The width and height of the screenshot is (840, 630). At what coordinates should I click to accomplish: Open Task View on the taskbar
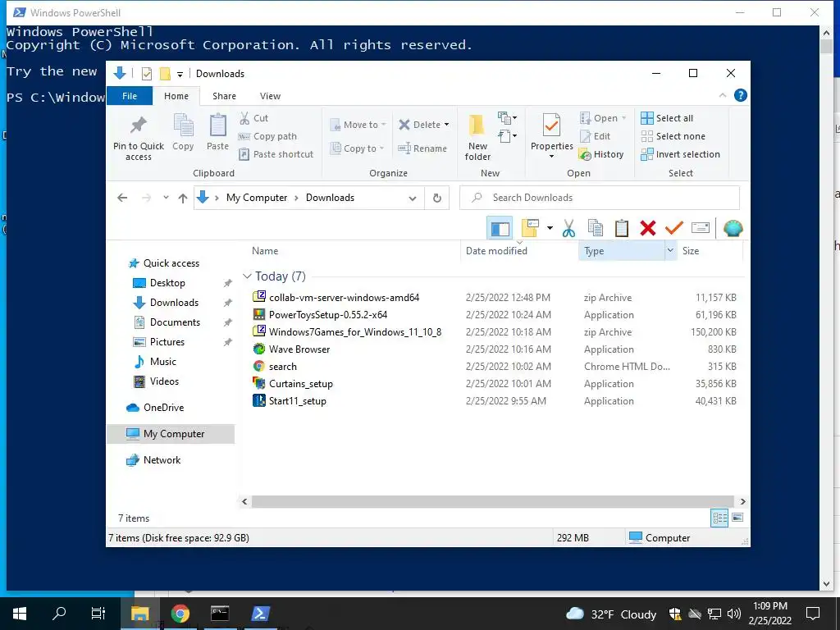tap(98, 614)
